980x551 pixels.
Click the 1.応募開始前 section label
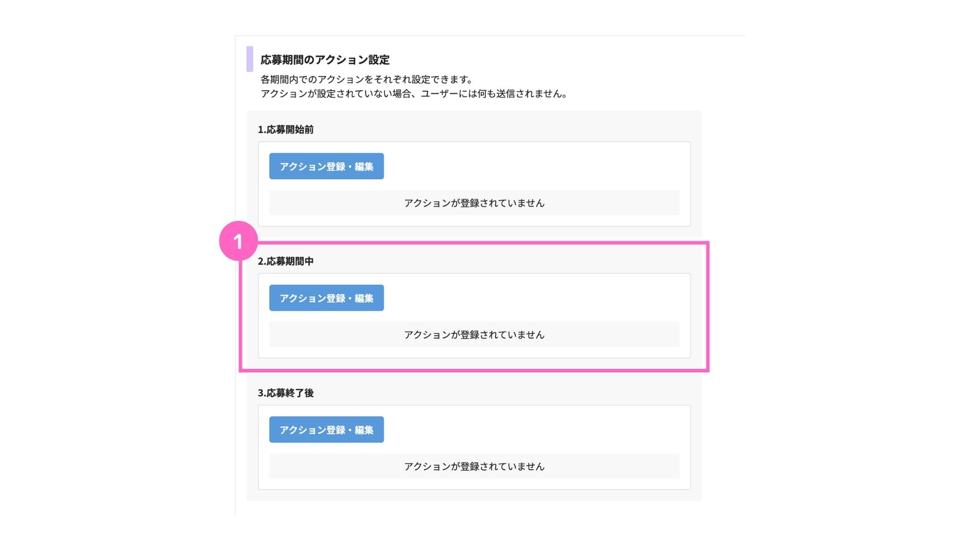(286, 130)
